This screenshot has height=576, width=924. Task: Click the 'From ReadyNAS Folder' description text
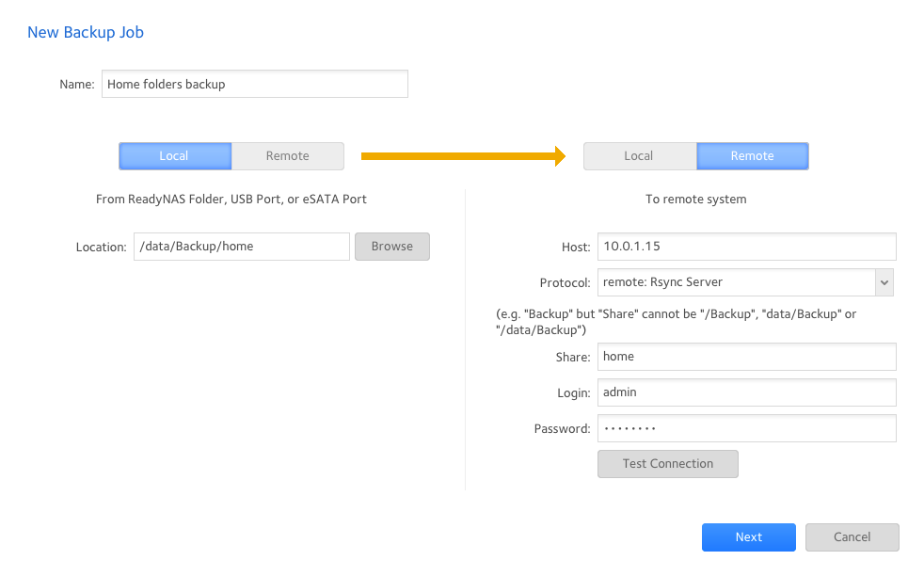[231, 200]
